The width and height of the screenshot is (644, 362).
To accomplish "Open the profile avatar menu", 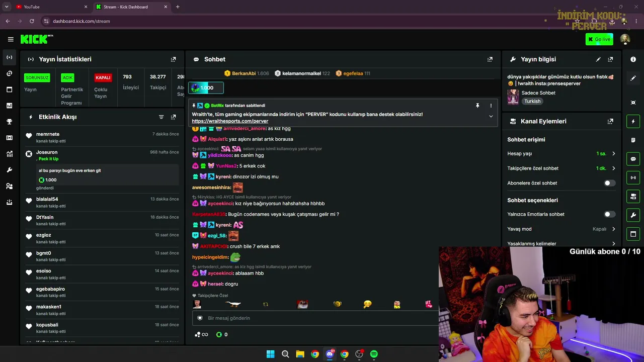I will 625,39.
